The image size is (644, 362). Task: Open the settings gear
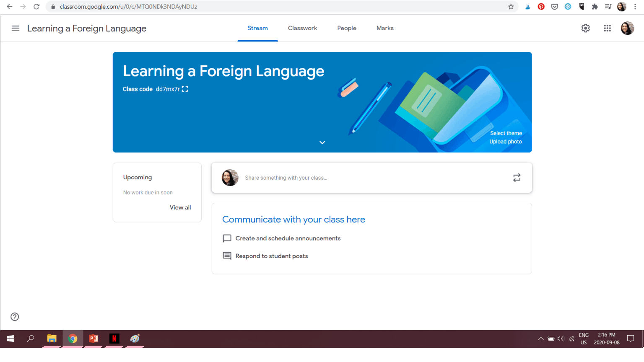pyautogui.click(x=585, y=28)
